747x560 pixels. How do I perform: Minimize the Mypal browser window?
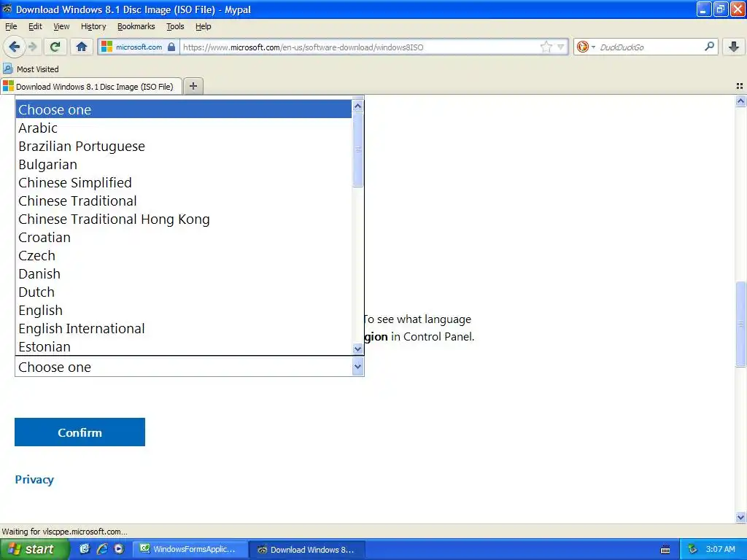pyautogui.click(x=703, y=9)
